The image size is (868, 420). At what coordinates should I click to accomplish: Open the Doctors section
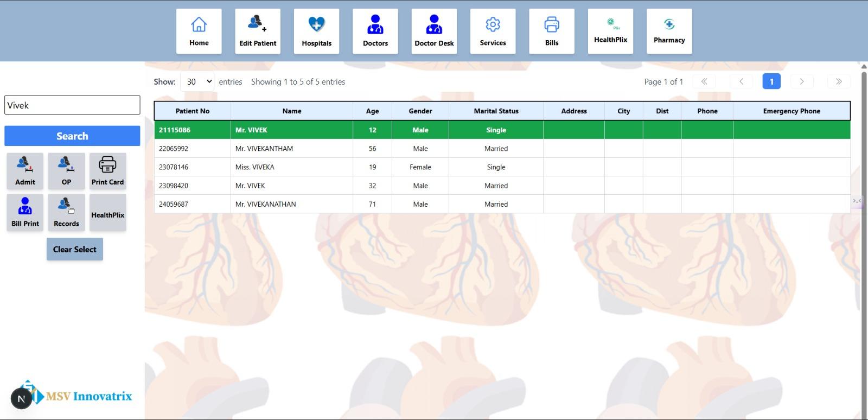(x=375, y=31)
